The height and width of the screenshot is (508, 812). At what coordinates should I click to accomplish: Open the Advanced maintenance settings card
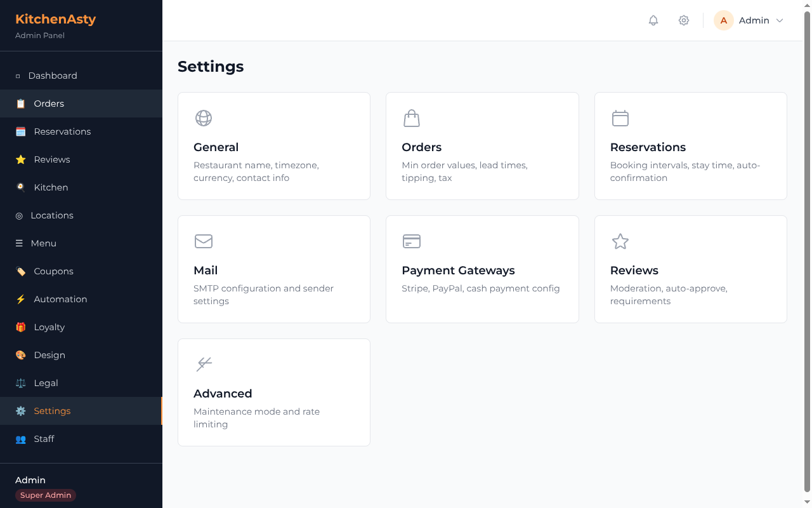(x=273, y=392)
